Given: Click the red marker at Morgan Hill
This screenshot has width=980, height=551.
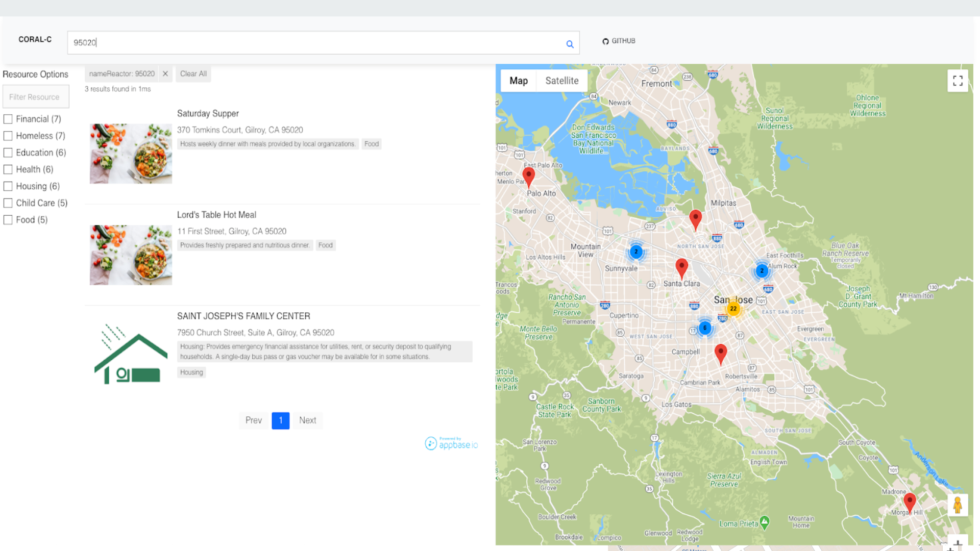Looking at the screenshot, I should [910, 504].
